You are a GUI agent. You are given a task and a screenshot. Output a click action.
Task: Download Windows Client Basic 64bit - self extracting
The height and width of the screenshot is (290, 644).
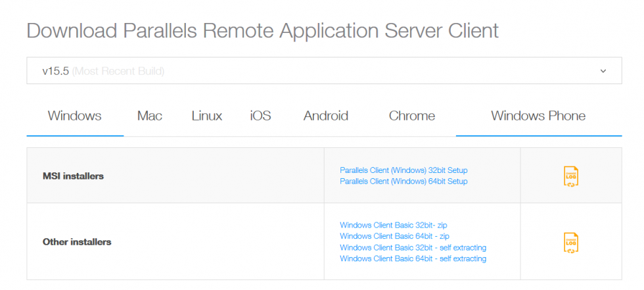(x=413, y=259)
